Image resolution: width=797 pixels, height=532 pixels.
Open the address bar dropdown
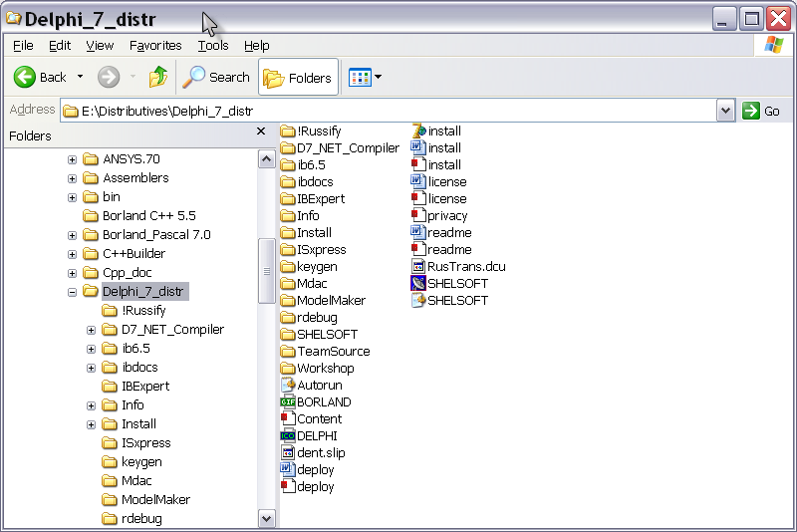(x=725, y=111)
